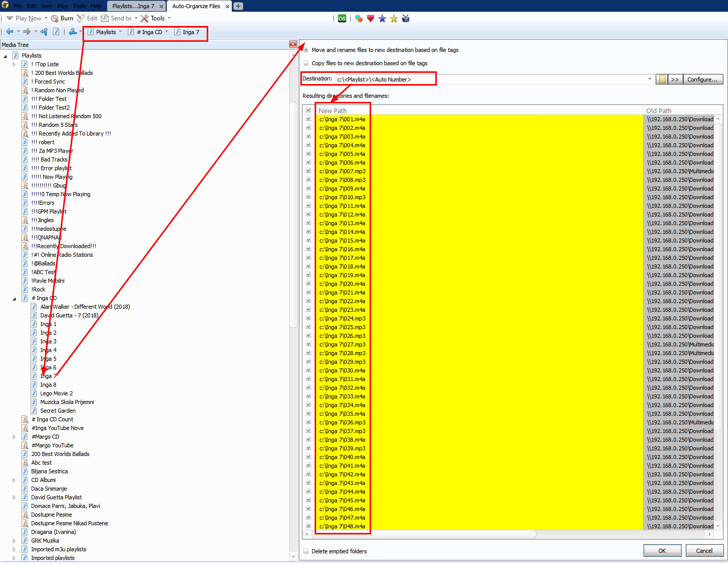Image resolution: width=728 pixels, height=564 pixels.
Task: Open the Tools menu in menu bar
Action: point(79,6)
